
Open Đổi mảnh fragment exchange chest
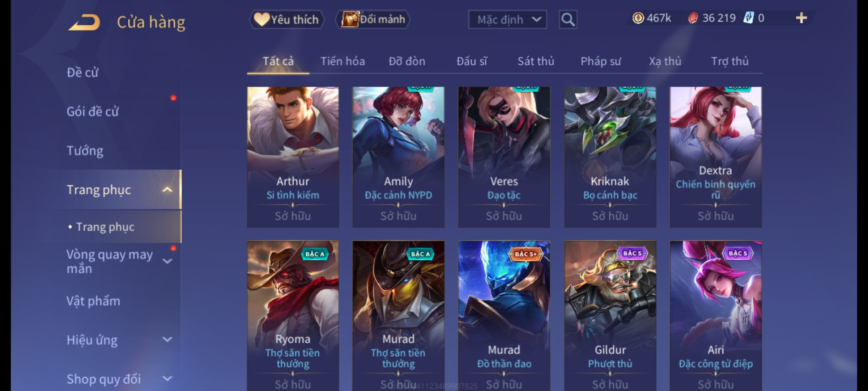(x=373, y=19)
